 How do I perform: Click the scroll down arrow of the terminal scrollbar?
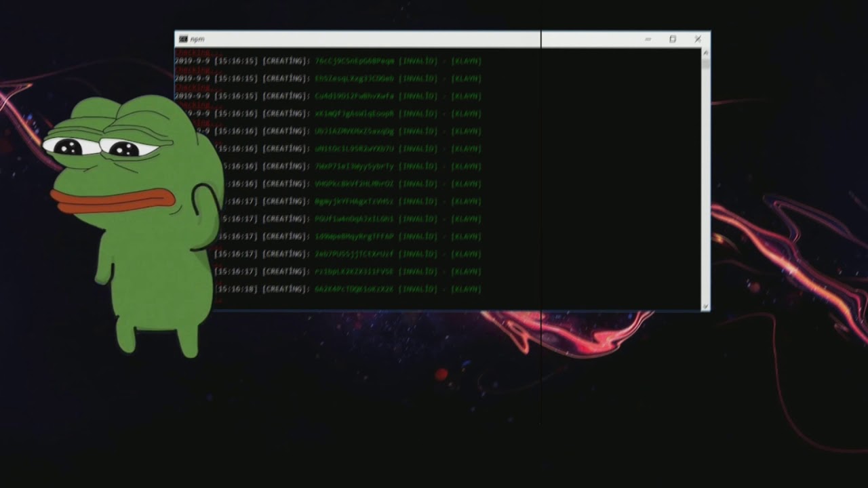click(x=705, y=306)
